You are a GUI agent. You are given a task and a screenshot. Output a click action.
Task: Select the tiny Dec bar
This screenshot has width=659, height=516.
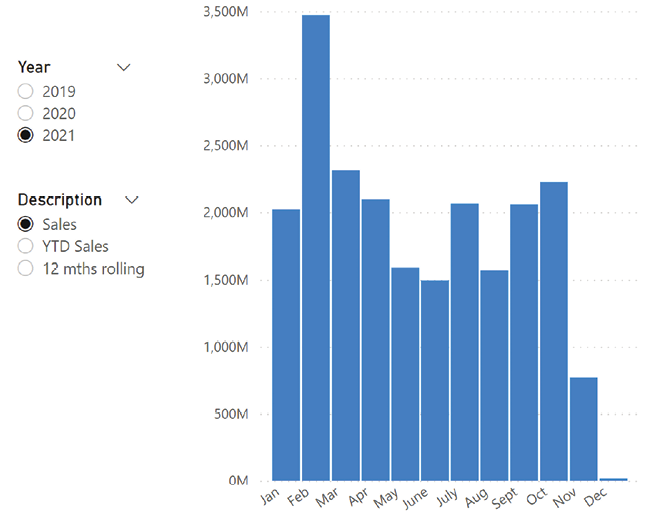pos(614,479)
